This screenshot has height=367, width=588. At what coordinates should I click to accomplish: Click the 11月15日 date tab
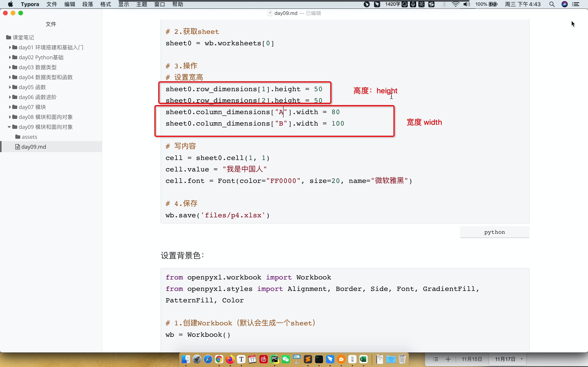tap(472, 359)
